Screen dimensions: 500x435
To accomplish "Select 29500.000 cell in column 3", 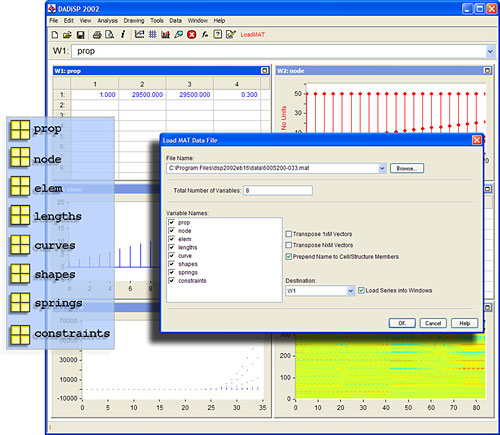I will pyautogui.click(x=190, y=95).
